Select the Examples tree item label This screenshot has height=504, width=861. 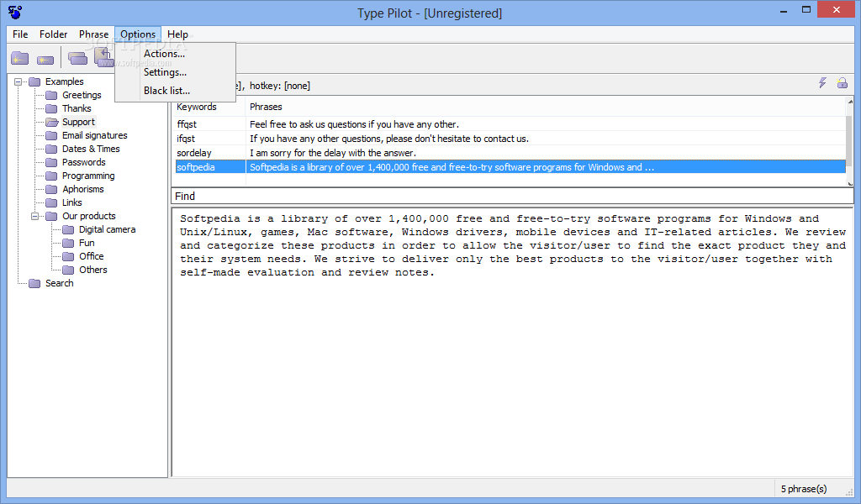coord(64,81)
